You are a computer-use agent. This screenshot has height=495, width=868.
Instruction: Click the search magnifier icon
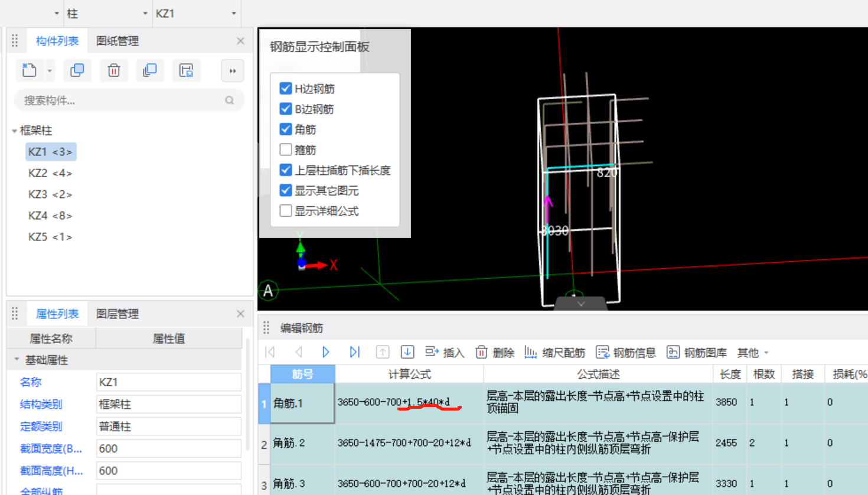point(230,100)
